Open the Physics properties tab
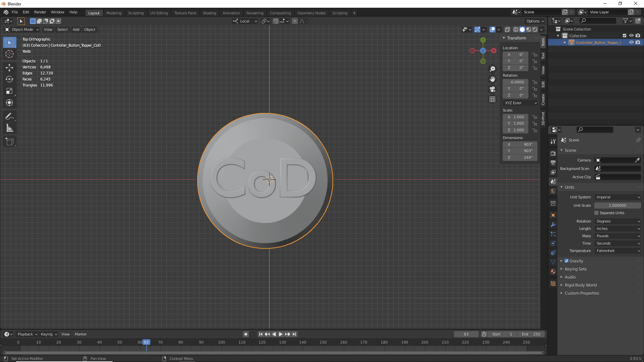 [x=553, y=243]
